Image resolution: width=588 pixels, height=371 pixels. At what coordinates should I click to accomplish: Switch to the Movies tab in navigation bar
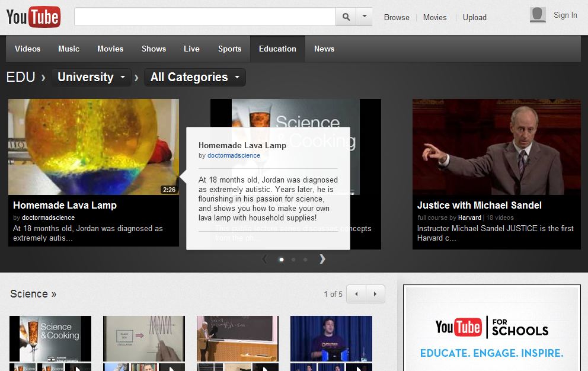click(x=110, y=49)
